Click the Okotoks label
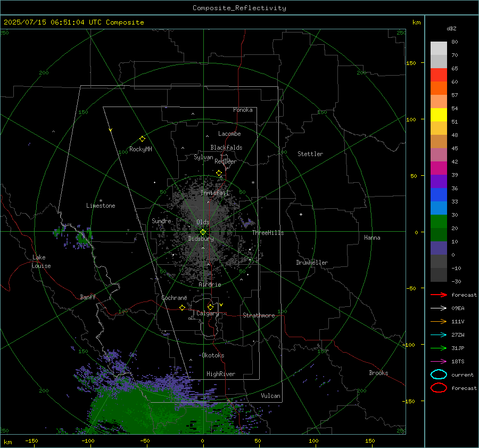479x448 pixels. click(213, 355)
